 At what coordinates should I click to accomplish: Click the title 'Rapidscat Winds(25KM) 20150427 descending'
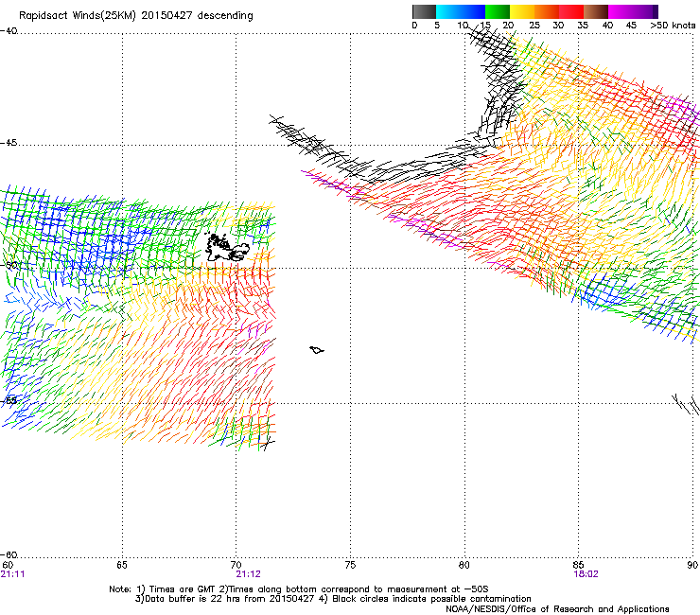point(136,16)
